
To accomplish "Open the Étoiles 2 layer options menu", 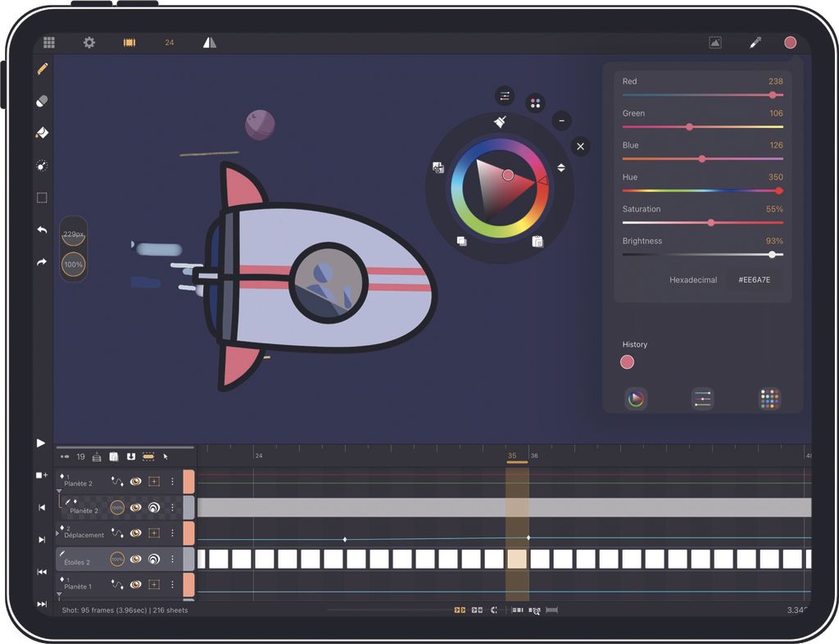I will [172, 559].
